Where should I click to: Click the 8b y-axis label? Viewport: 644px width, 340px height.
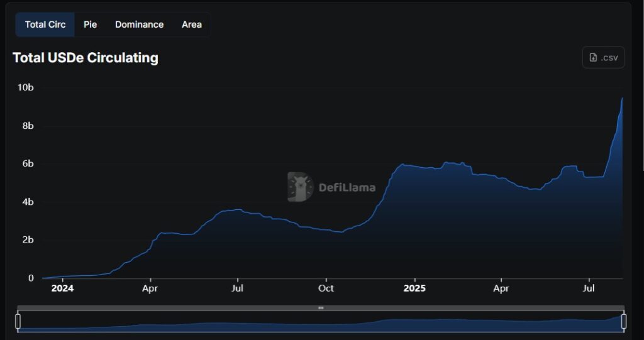click(28, 126)
